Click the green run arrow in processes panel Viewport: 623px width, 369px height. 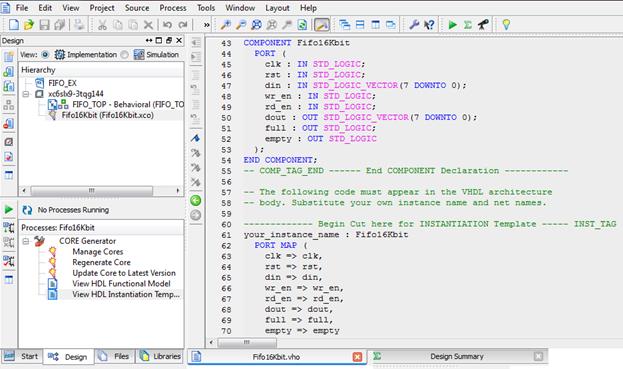[x=8, y=210]
